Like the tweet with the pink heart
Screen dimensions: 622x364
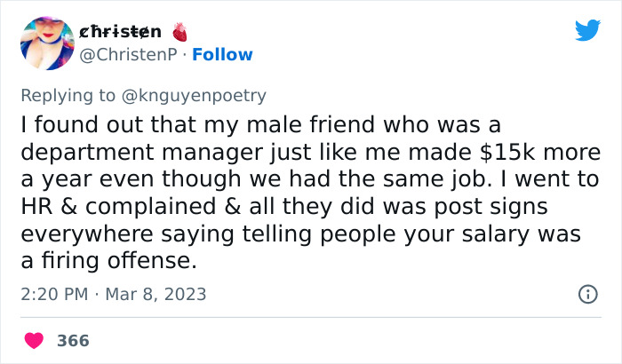coord(36,340)
